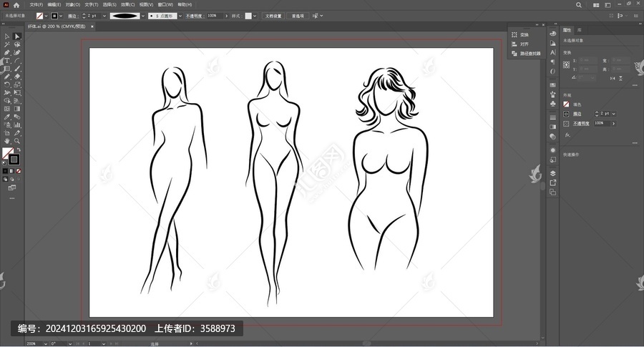Open 路径查找器 panel from floating list
The height and width of the screenshot is (347, 644).
point(526,54)
